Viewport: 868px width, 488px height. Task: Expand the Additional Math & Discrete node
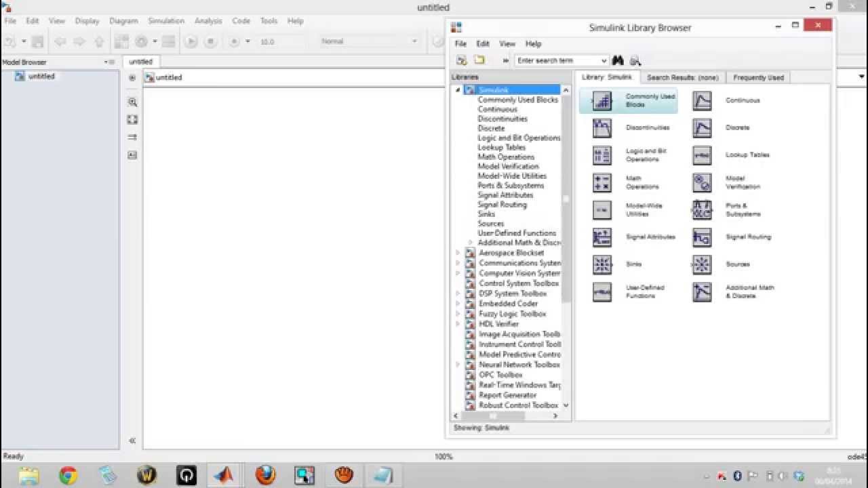click(470, 243)
